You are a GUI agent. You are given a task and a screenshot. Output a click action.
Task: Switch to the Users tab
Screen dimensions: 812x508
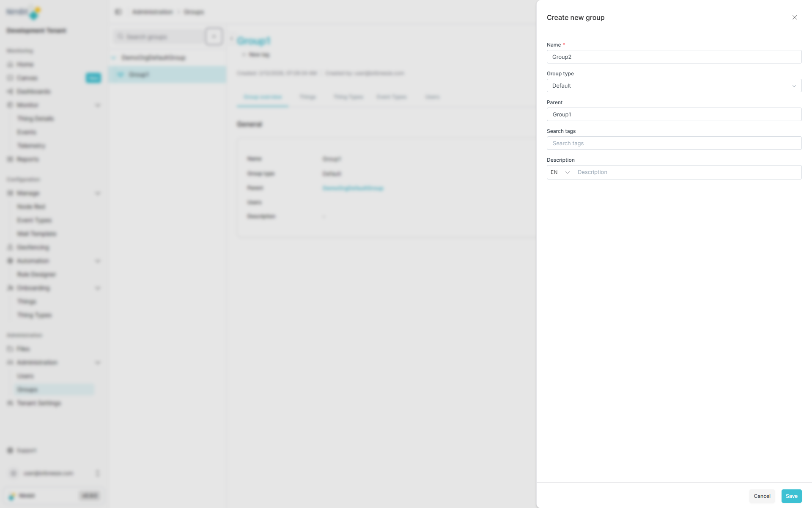(x=432, y=97)
